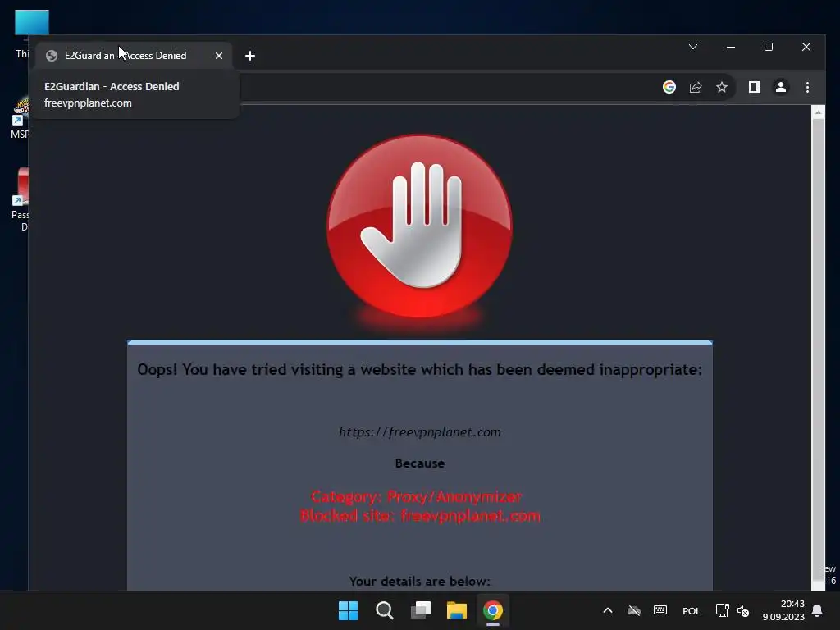
Task: Click the blocked URL https://freevpnplanet.com
Action: 419,431
